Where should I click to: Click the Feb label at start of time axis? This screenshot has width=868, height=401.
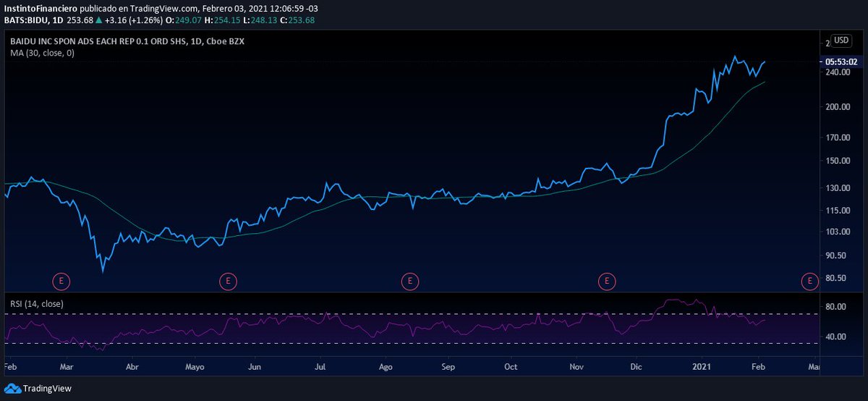11,367
